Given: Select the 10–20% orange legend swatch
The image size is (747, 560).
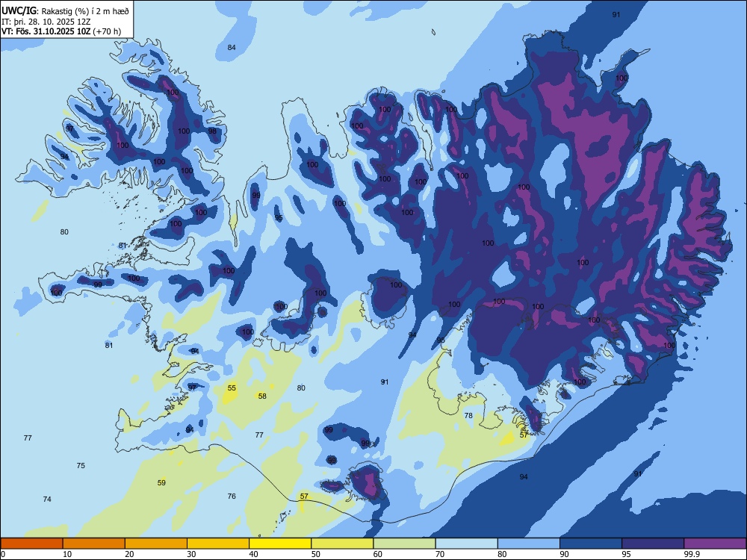Looking at the screenshot, I should tap(94, 544).
